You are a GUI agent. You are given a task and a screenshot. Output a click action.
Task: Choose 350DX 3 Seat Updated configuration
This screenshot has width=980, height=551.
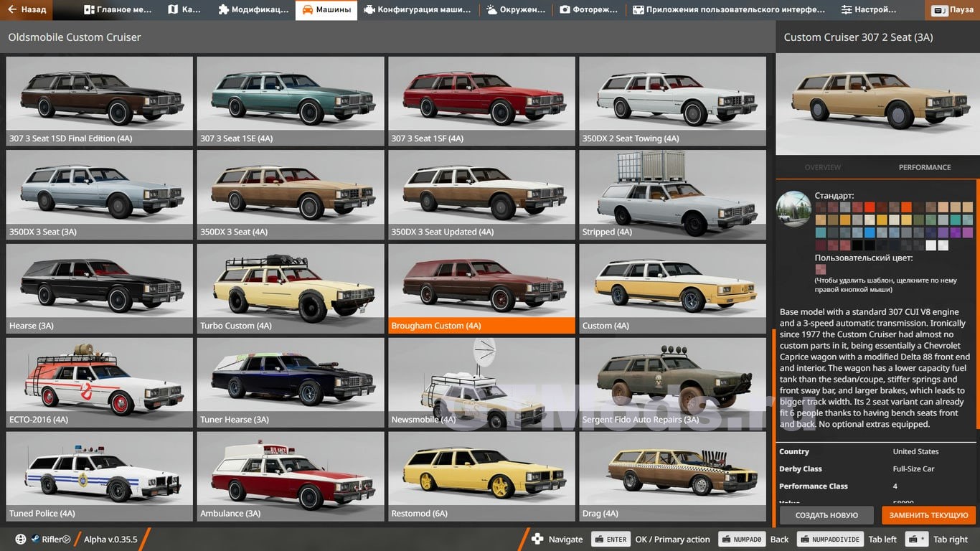pyautogui.click(x=481, y=195)
